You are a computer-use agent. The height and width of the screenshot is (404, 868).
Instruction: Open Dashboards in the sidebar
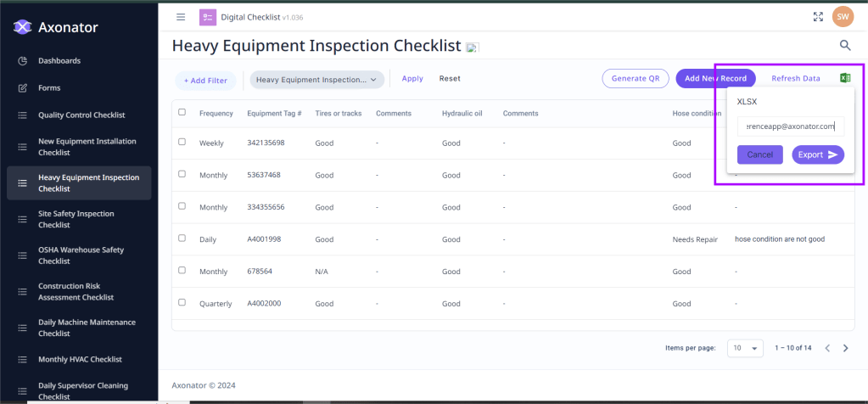pyautogui.click(x=59, y=61)
